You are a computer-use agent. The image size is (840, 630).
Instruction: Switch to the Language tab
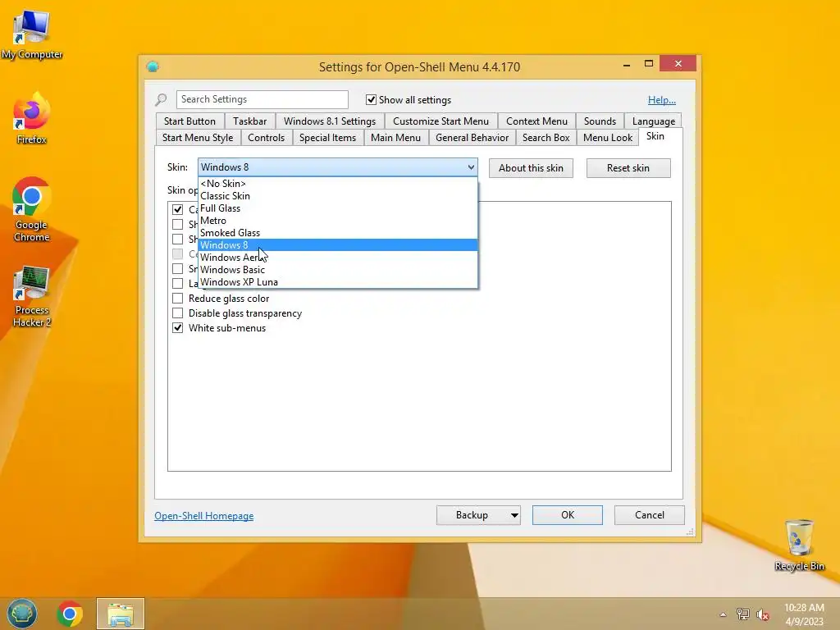[x=653, y=121]
